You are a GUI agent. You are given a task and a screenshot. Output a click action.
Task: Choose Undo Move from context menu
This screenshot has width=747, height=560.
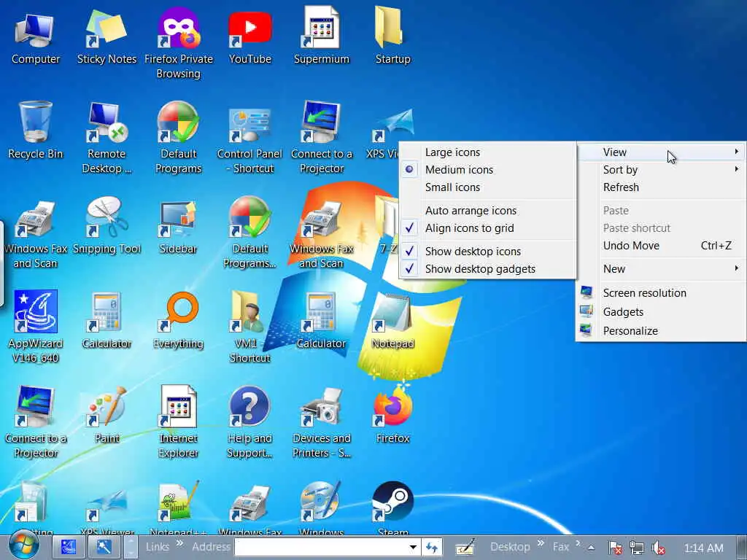coord(661,246)
